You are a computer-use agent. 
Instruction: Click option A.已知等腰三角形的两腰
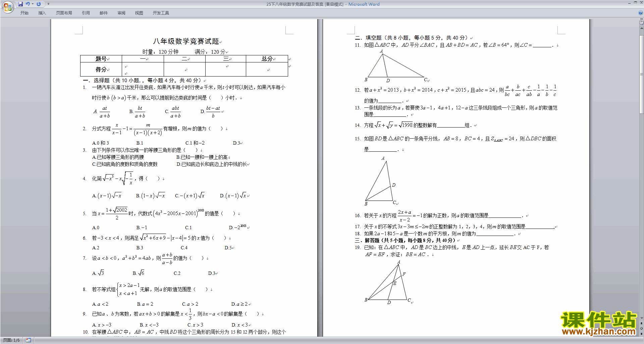coord(118,157)
